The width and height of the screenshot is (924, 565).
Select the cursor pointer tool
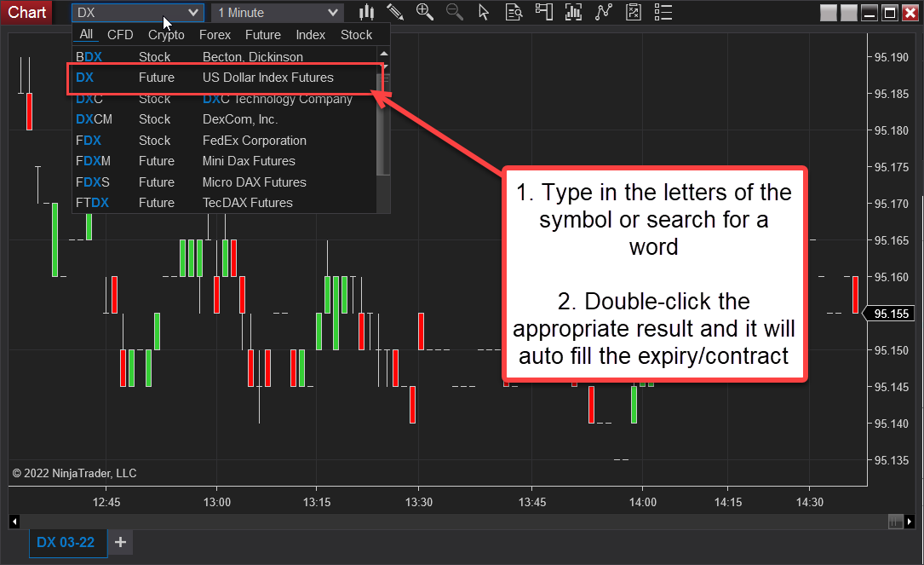tap(484, 12)
